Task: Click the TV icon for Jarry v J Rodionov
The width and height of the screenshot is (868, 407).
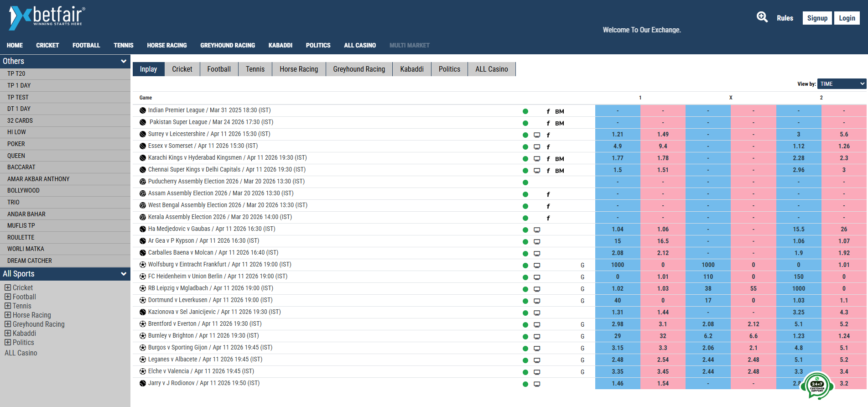Action: pyautogui.click(x=537, y=384)
